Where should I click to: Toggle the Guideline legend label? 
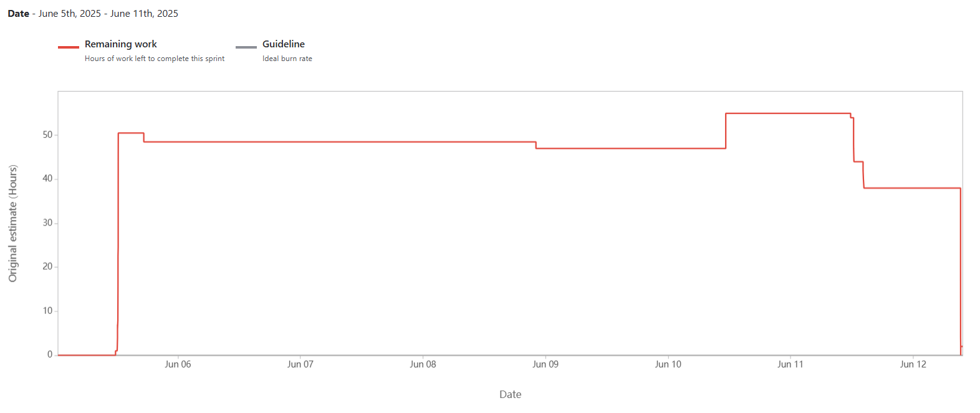click(284, 44)
